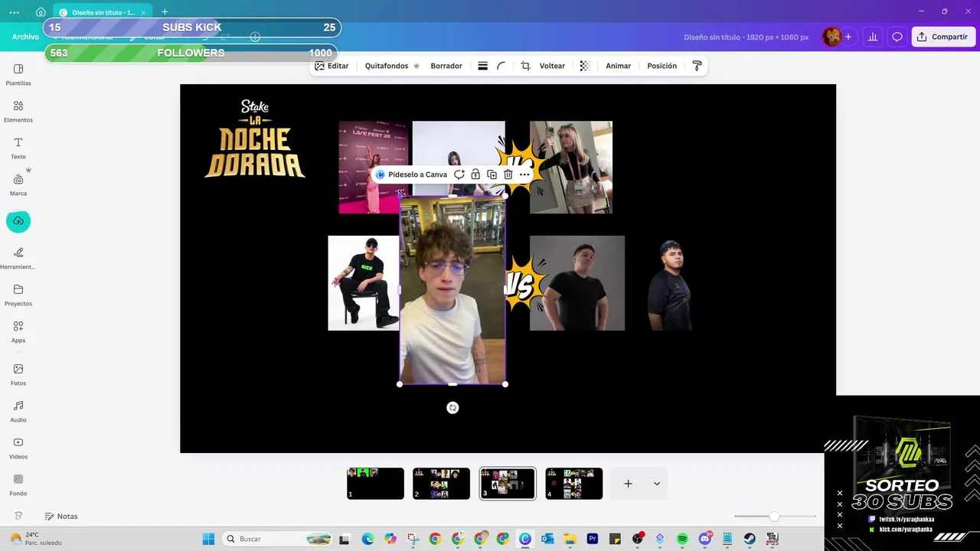Open the Posición panel
This screenshot has height=551, width=980.
(662, 66)
